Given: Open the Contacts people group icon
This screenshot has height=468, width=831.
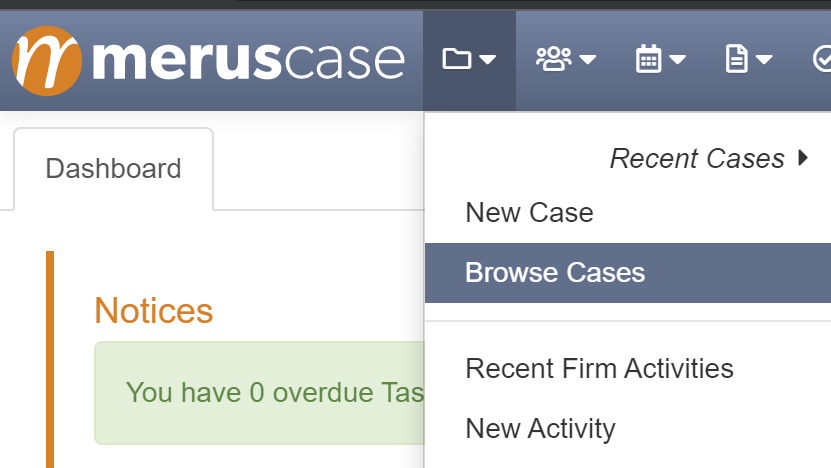Looking at the screenshot, I should (554, 59).
